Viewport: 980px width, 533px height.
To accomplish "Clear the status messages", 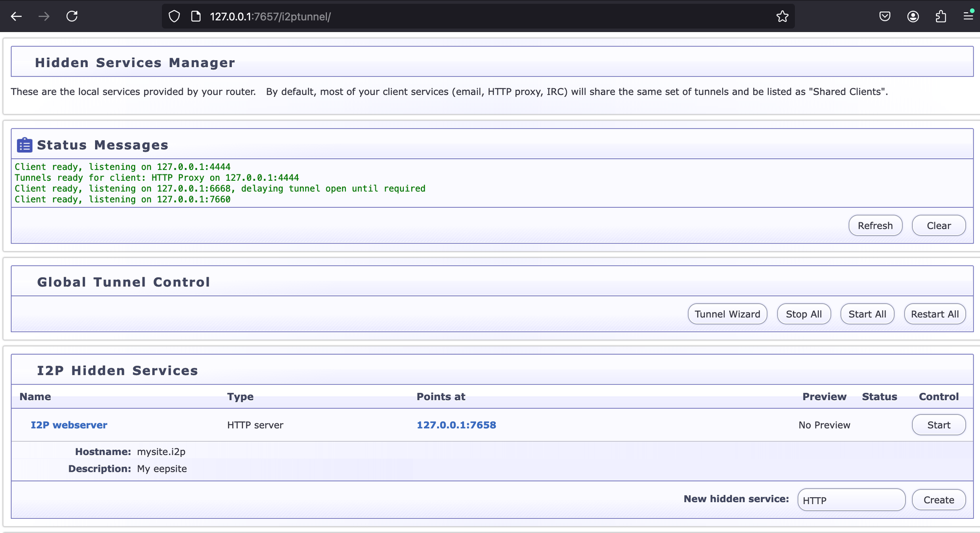I will pos(938,225).
